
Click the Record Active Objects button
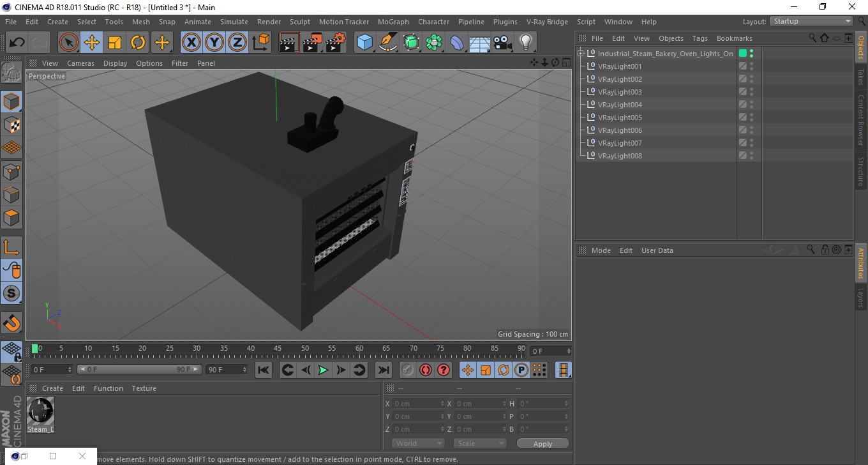(x=408, y=370)
